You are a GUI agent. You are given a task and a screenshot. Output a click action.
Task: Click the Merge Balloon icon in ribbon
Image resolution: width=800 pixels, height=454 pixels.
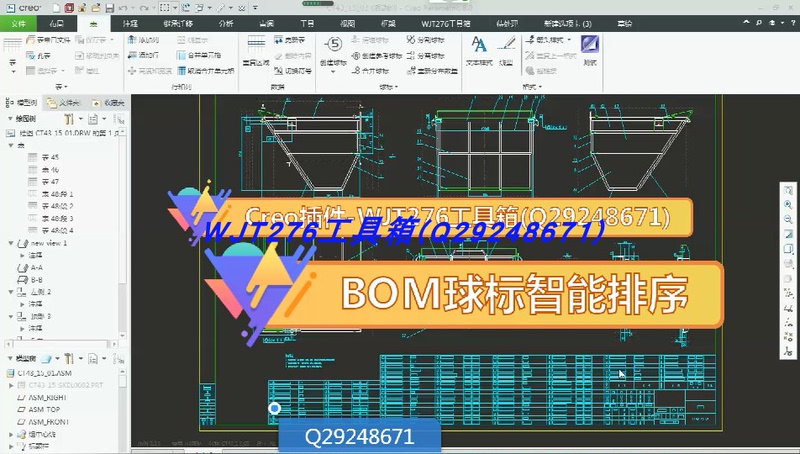point(356,71)
